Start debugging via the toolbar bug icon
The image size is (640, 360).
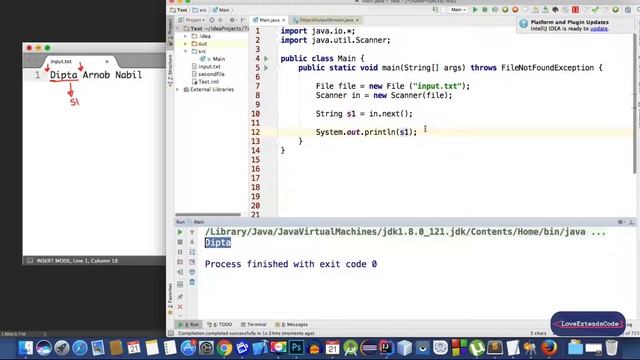[485, 10]
